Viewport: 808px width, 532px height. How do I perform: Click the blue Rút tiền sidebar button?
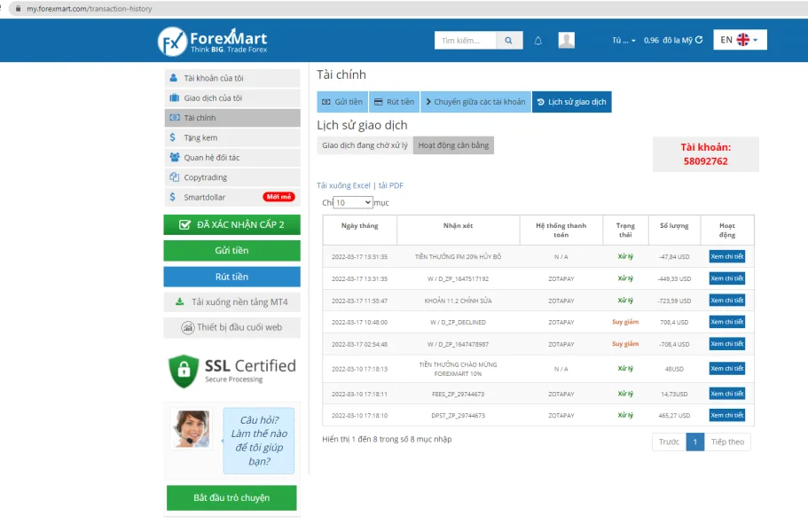(231, 277)
